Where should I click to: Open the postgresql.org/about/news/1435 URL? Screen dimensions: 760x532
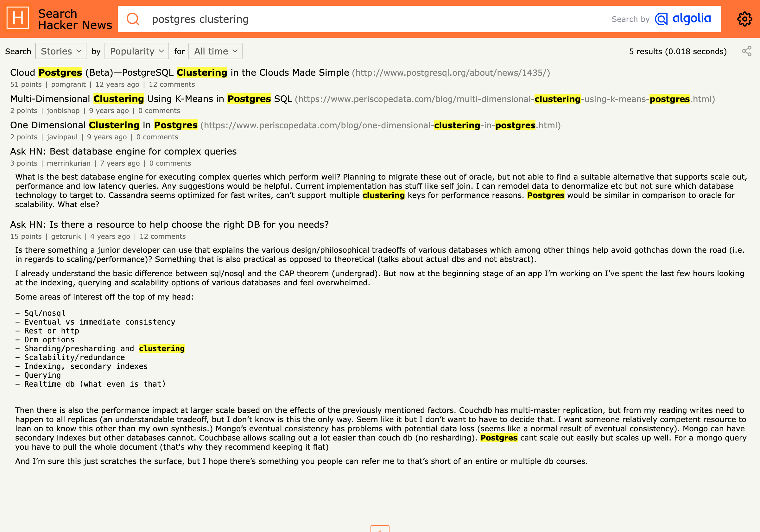tap(451, 73)
